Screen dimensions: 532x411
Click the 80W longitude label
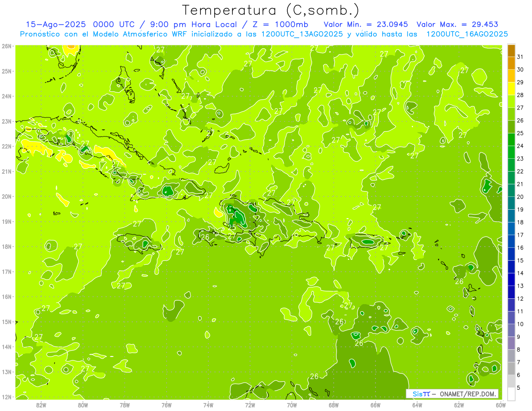pos(83,405)
